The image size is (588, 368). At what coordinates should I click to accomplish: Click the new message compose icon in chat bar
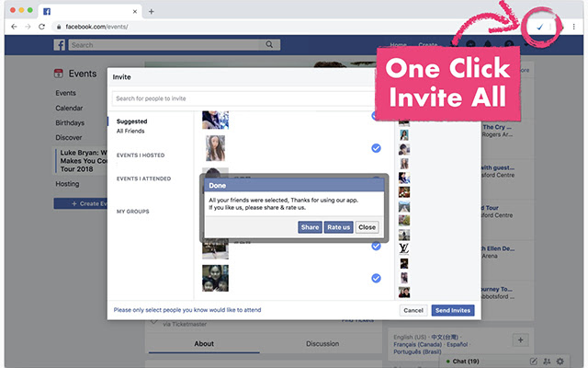(533, 362)
